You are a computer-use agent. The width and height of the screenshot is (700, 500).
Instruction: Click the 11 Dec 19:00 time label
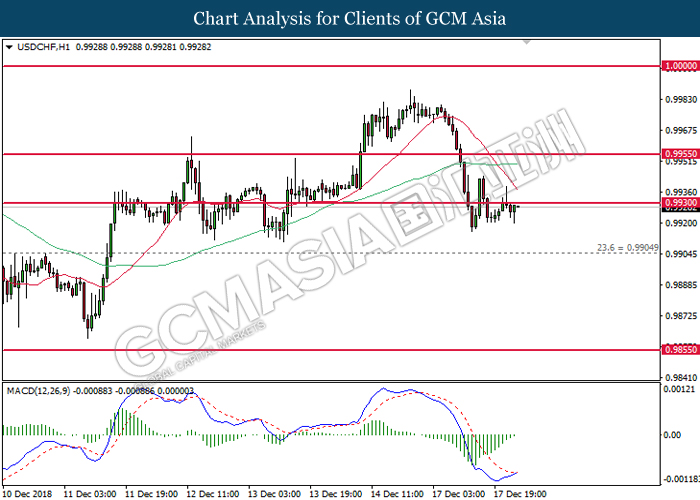click(151, 494)
